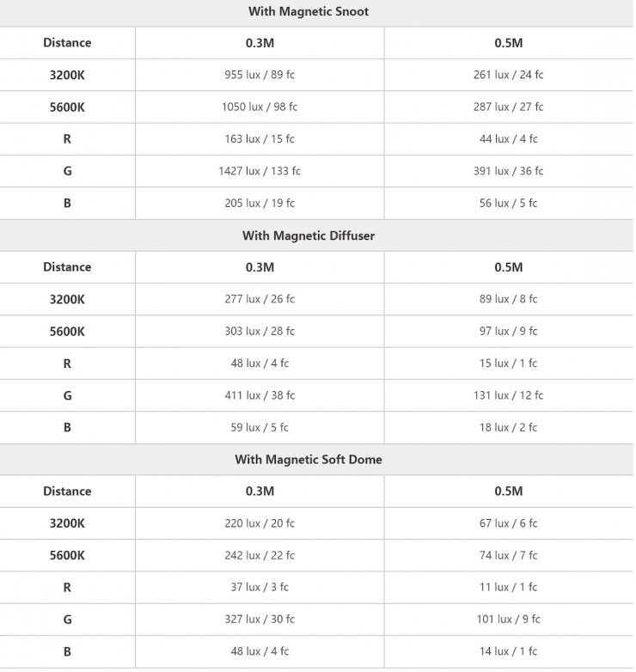The image size is (636, 672).
Task: Click the 287 lux / 27 fc value
Action: pos(508,107)
